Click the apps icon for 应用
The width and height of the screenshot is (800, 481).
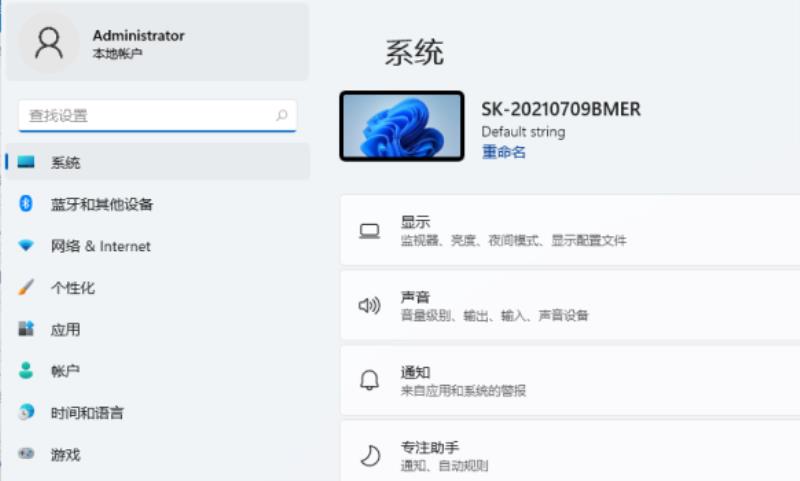tap(26, 329)
